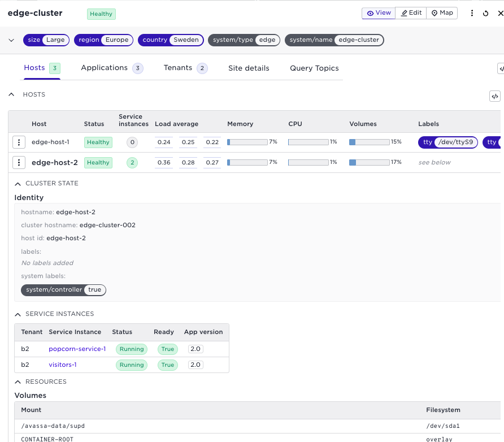Open the visitors-1 service instance link
504x442 pixels.
[x=63, y=365]
